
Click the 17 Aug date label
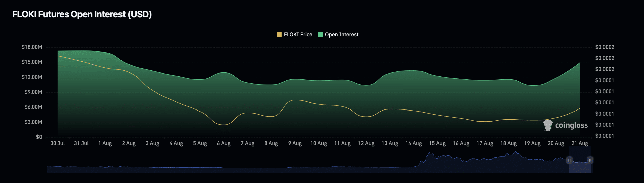pyautogui.click(x=485, y=143)
